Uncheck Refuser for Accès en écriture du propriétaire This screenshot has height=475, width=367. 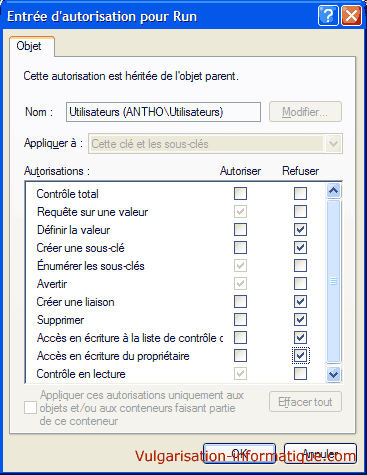(300, 356)
